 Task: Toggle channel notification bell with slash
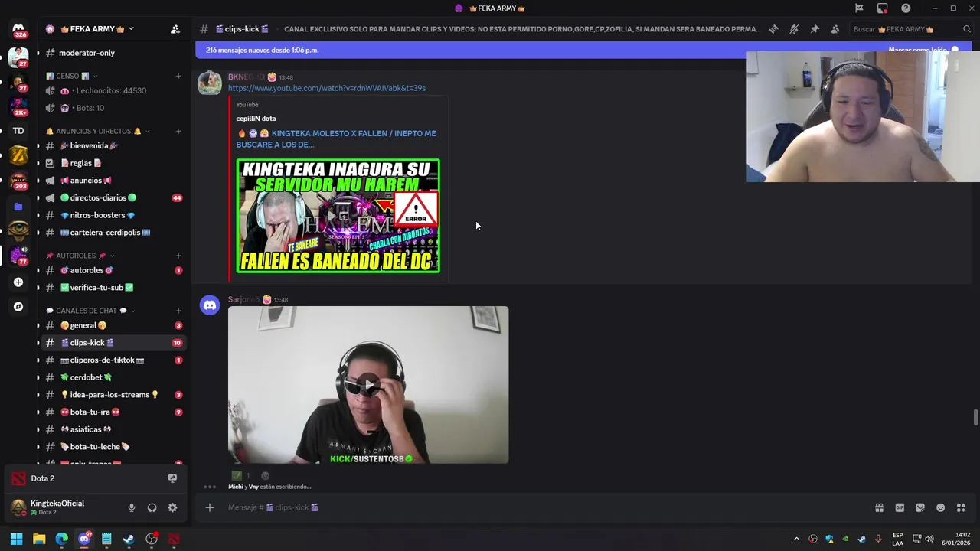point(794,29)
